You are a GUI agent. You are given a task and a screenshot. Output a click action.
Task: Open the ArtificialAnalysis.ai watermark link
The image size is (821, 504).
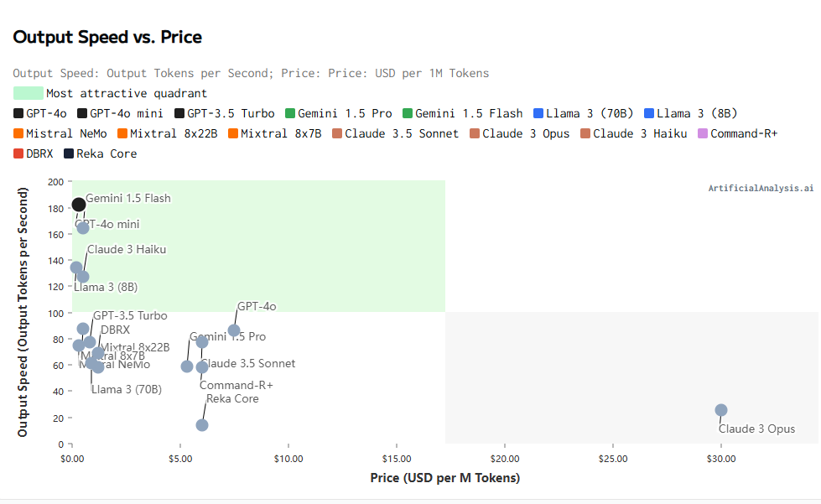pos(761,189)
